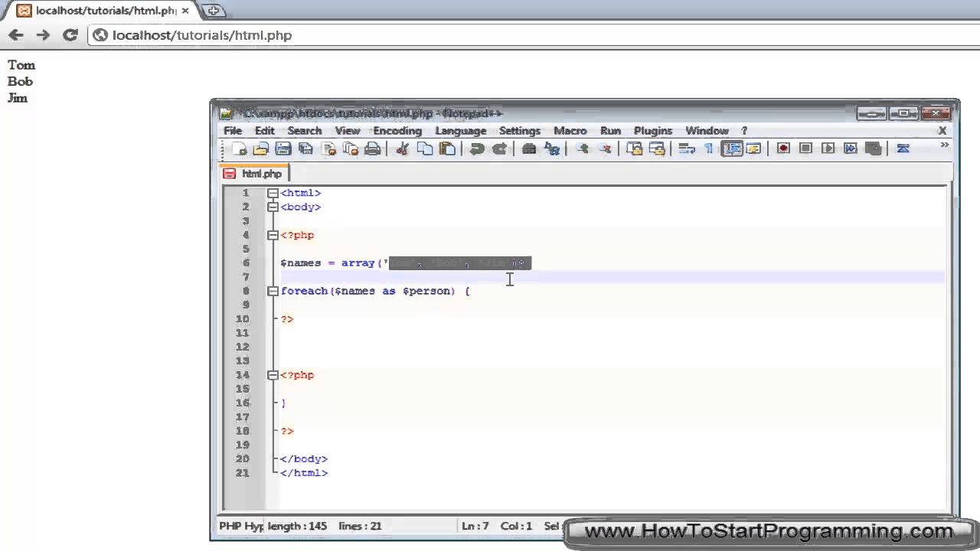Open the Language menu

point(461,131)
